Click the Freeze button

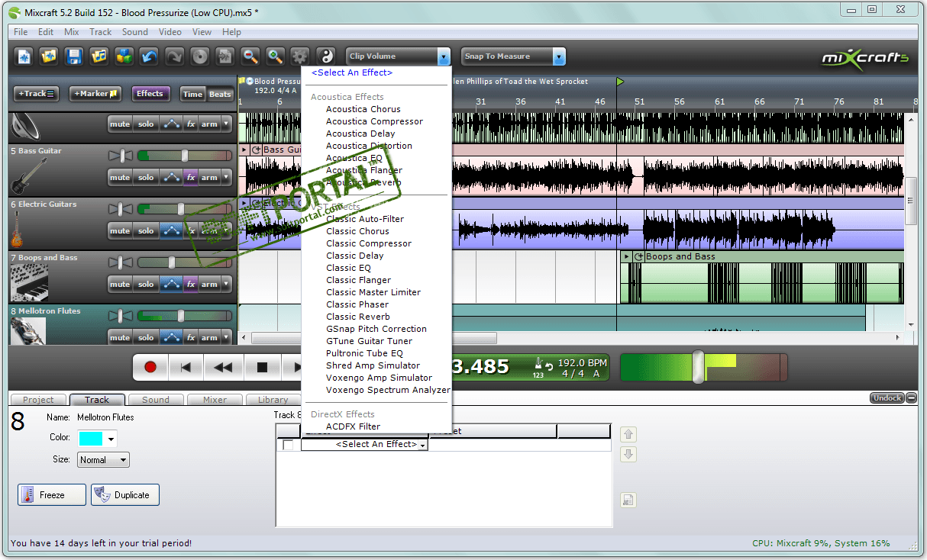pos(52,495)
